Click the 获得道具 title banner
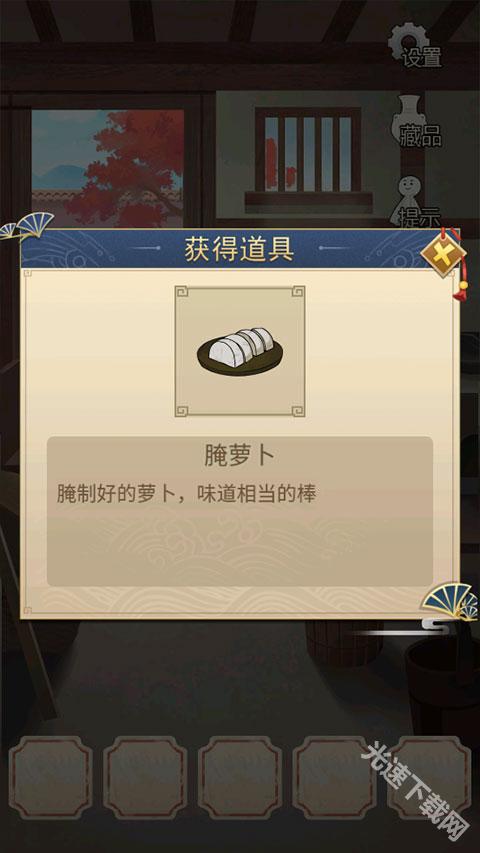 pos(239,249)
